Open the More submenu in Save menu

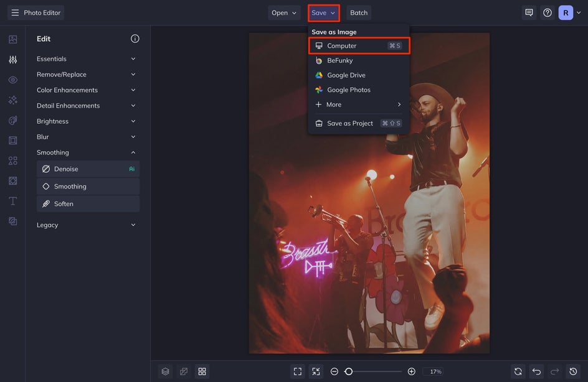click(359, 105)
